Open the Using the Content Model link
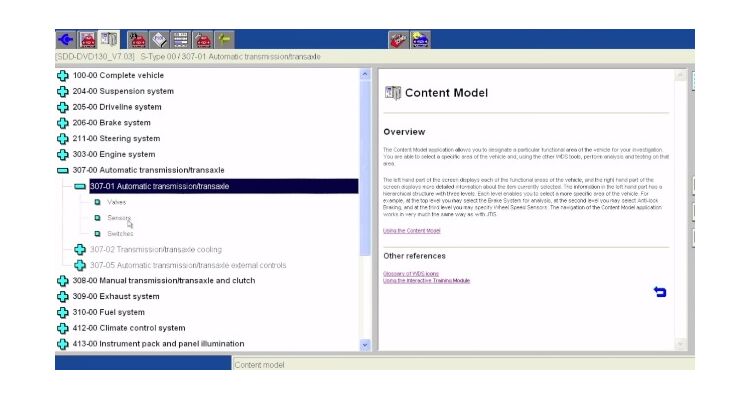The image size is (750, 400). click(411, 231)
